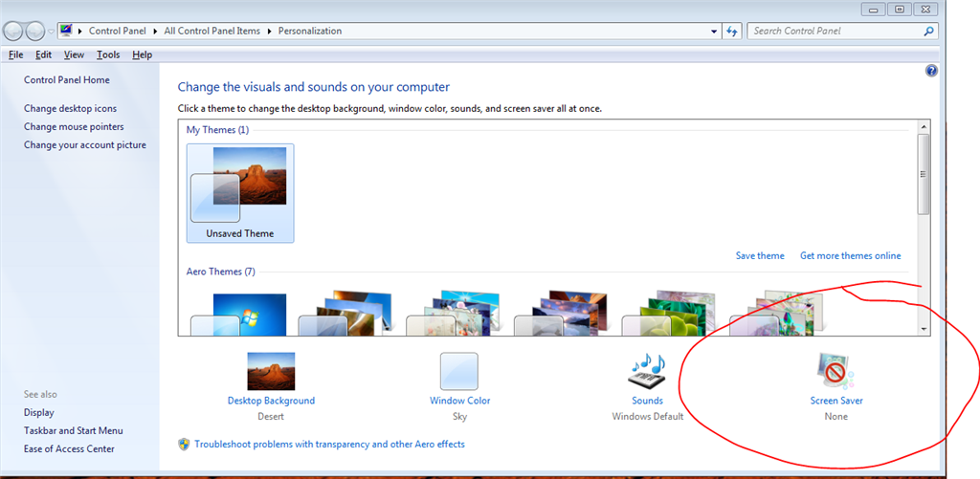Open the recent pages dropdown arrow
This screenshot has height=479, width=980.
click(52, 32)
